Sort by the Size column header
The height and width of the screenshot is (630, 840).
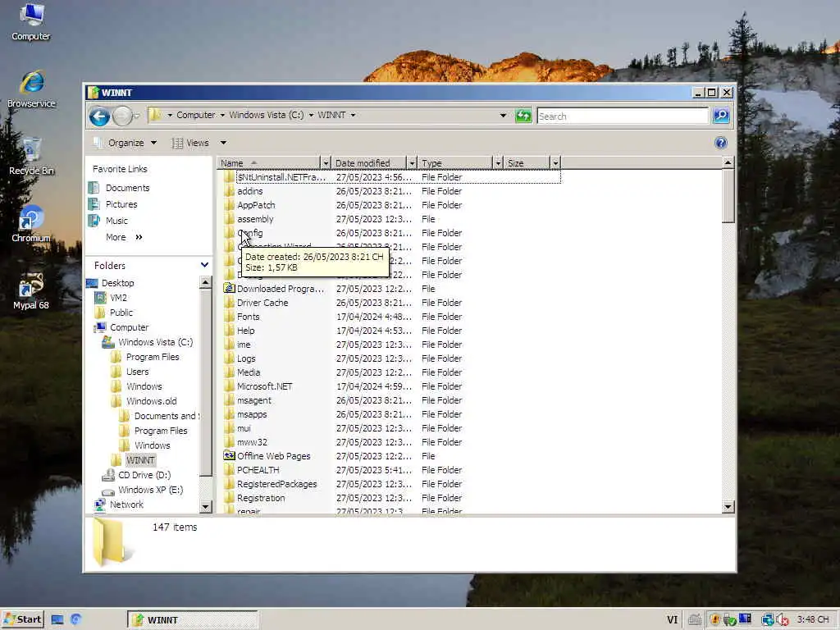point(527,163)
